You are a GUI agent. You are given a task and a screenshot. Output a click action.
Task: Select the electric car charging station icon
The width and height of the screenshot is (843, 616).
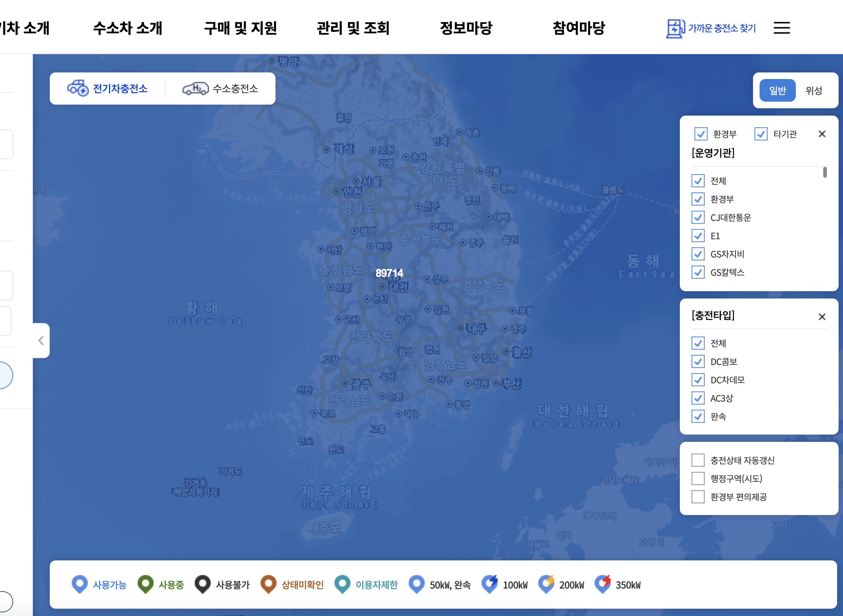[78, 89]
